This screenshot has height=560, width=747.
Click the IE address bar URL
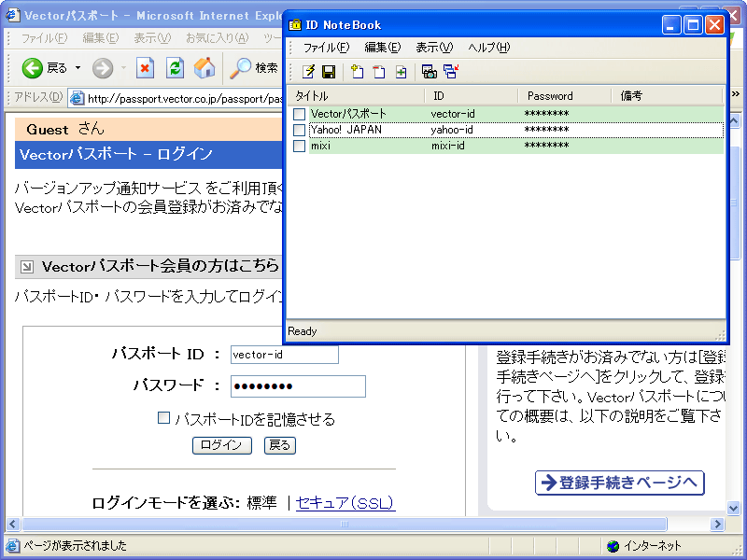tap(185, 99)
